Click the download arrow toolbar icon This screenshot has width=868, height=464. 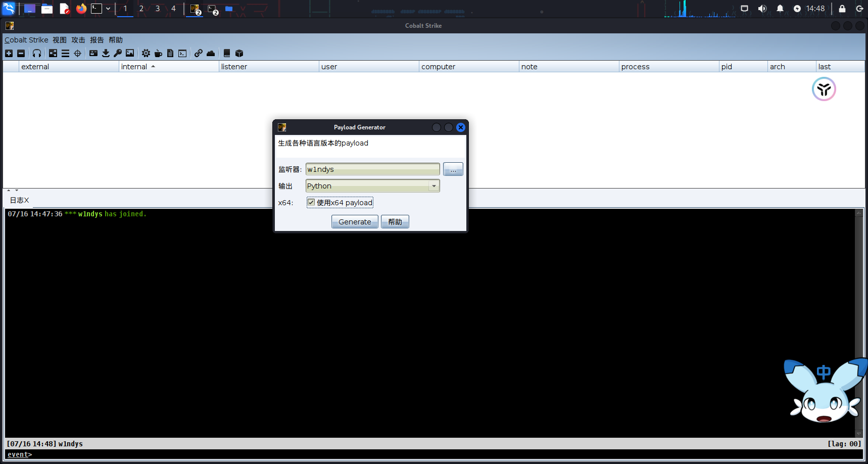tap(106, 53)
